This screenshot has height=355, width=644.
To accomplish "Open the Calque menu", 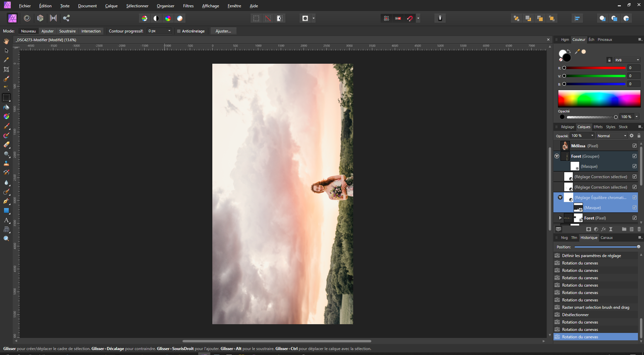I will point(111,6).
